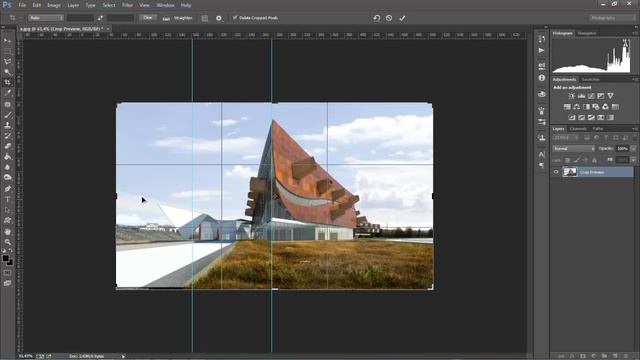Select the Clone Stamp tool
Image resolution: width=640 pixels, height=360 pixels.
click(x=7, y=126)
